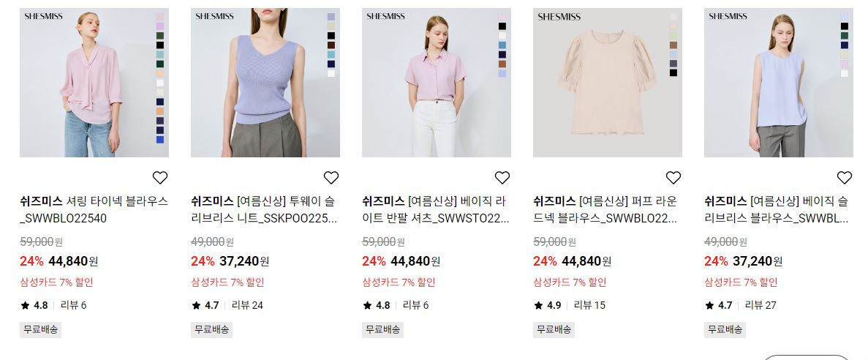This screenshot has height=360, width=868.
Task: Click the star rating 4.8 of tie-neck blouse
Action: 34,305
